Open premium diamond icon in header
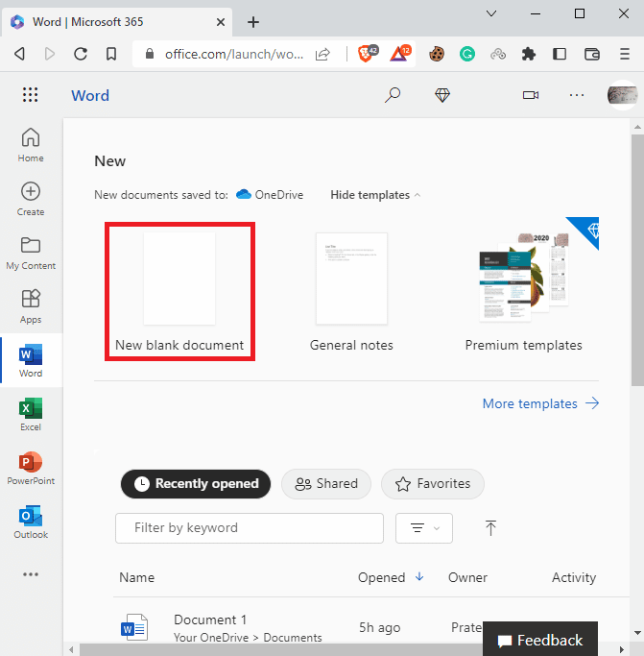Screen dimensions: 644x656 [x=442, y=95]
